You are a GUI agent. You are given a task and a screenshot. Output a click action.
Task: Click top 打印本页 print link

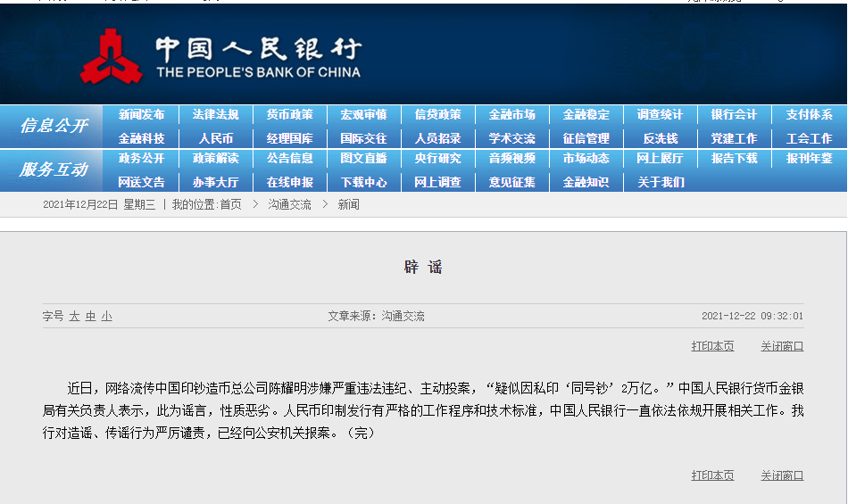tap(712, 346)
